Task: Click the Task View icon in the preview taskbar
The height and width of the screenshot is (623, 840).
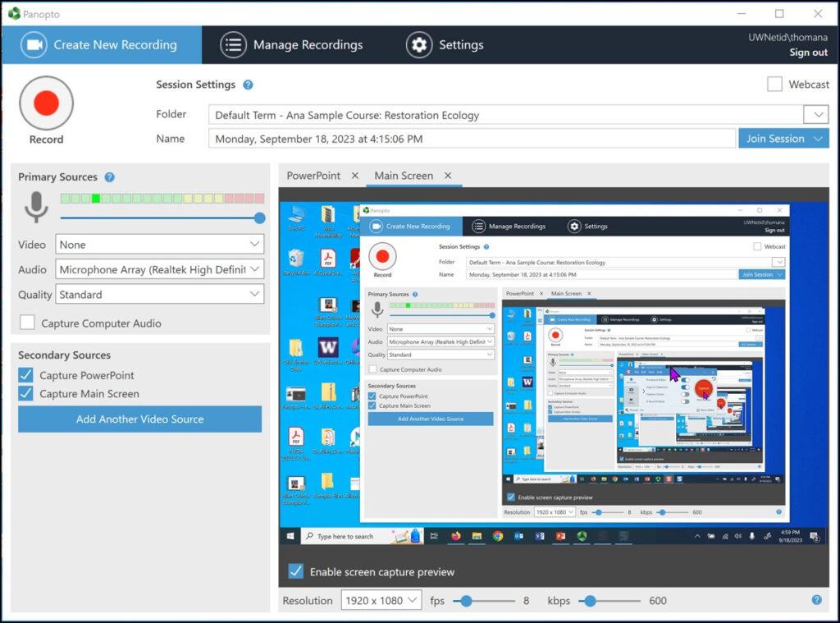Action: (434, 536)
